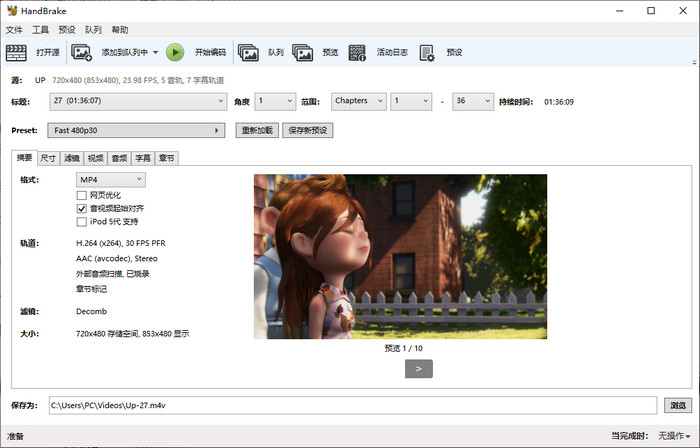Open the Queue stacked images icon
Viewport: 700px width, 448px height.
coord(248,52)
